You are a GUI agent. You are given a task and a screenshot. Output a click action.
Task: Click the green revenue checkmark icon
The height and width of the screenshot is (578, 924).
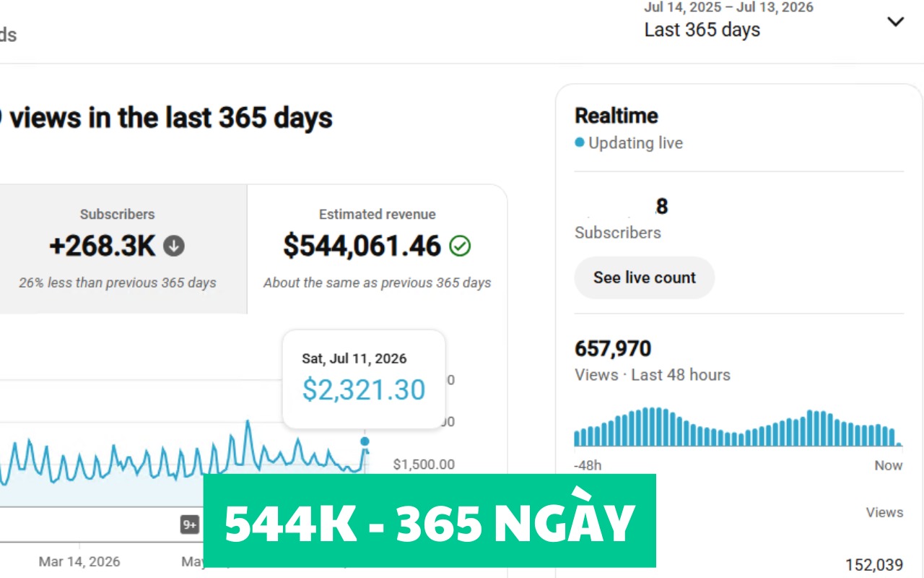(x=460, y=246)
